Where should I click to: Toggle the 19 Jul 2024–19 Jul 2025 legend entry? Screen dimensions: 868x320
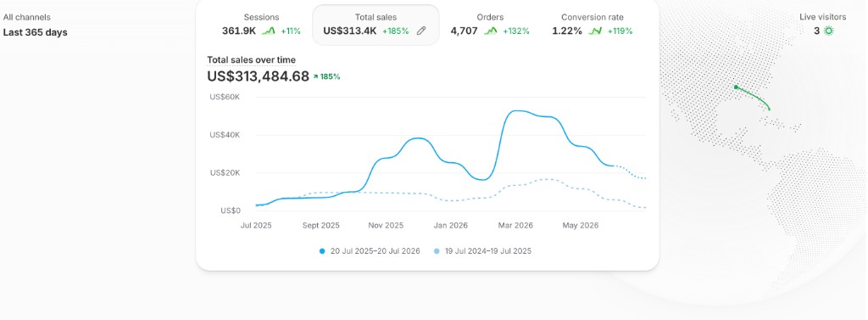click(x=482, y=251)
